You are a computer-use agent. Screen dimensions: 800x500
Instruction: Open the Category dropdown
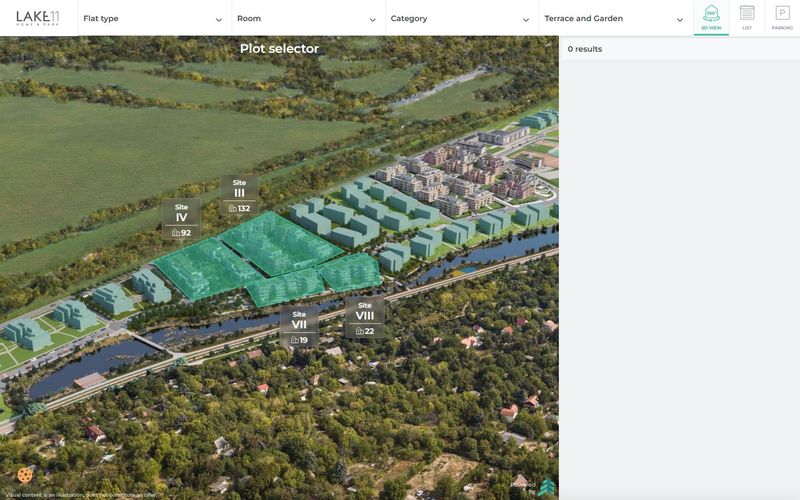(x=462, y=18)
